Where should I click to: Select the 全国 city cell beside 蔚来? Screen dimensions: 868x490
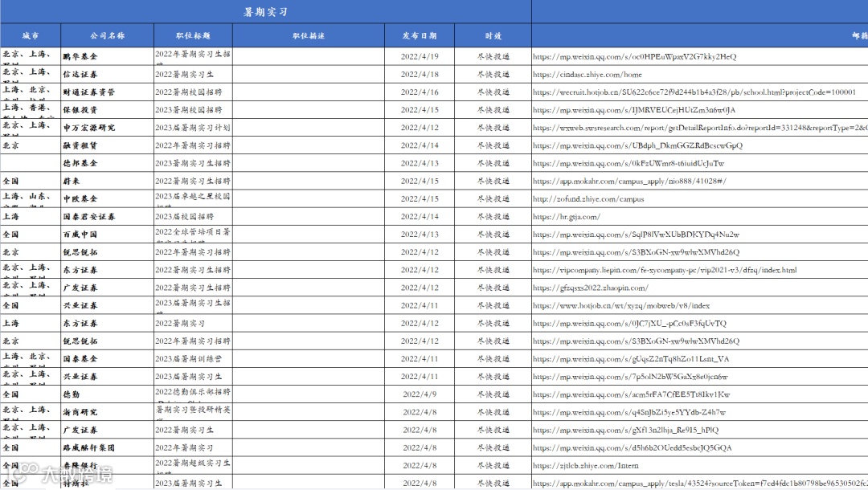[31, 181]
